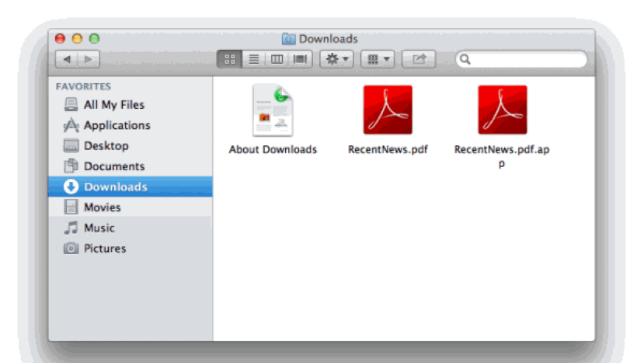Switch to Cover Flow view
644x363 pixels.
[300, 59]
